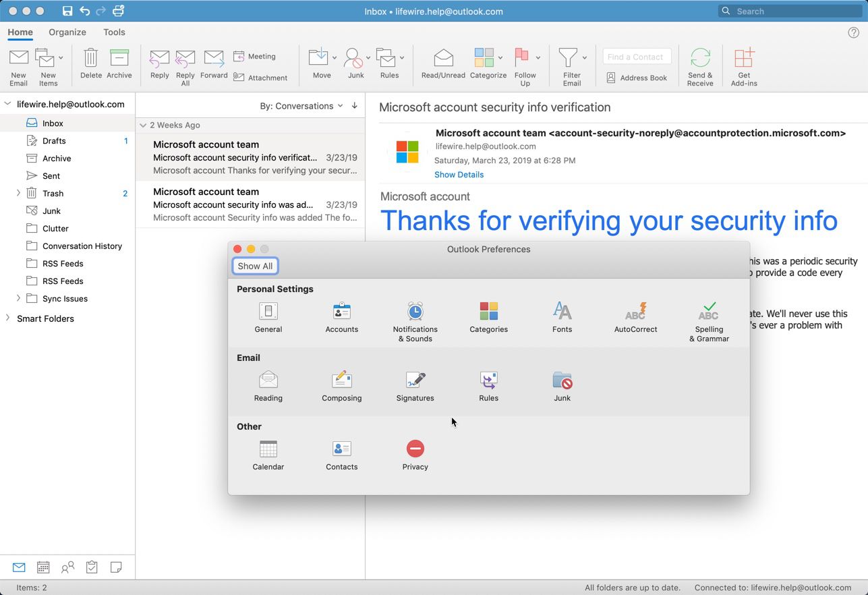
Task: Click Print icon in title bar
Action: click(119, 11)
